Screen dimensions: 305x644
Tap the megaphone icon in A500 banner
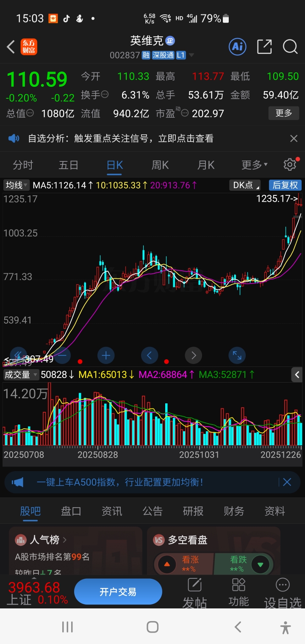tap(18, 482)
